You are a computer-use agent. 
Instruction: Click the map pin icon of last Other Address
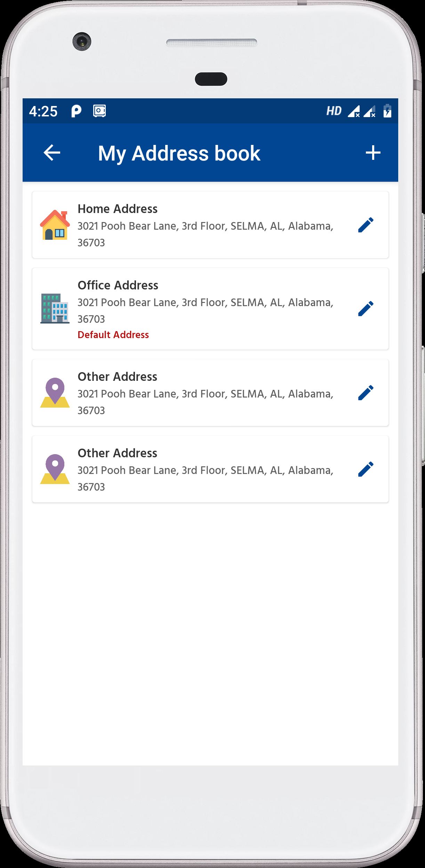(x=55, y=469)
